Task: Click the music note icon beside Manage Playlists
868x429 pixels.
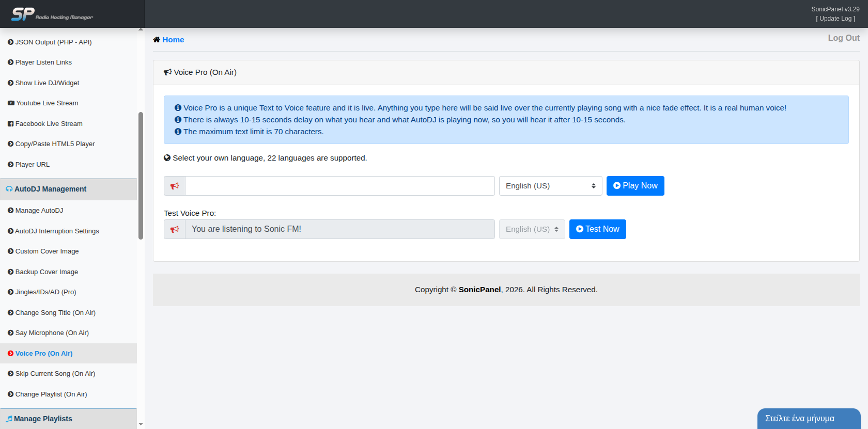Action: (9, 419)
